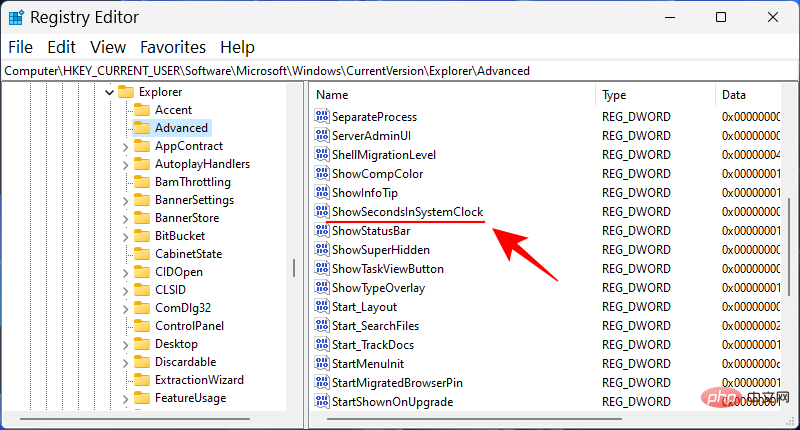Screen dimensions: 800x430
Task: Collapse the Explorer tree node
Action: 108,92
